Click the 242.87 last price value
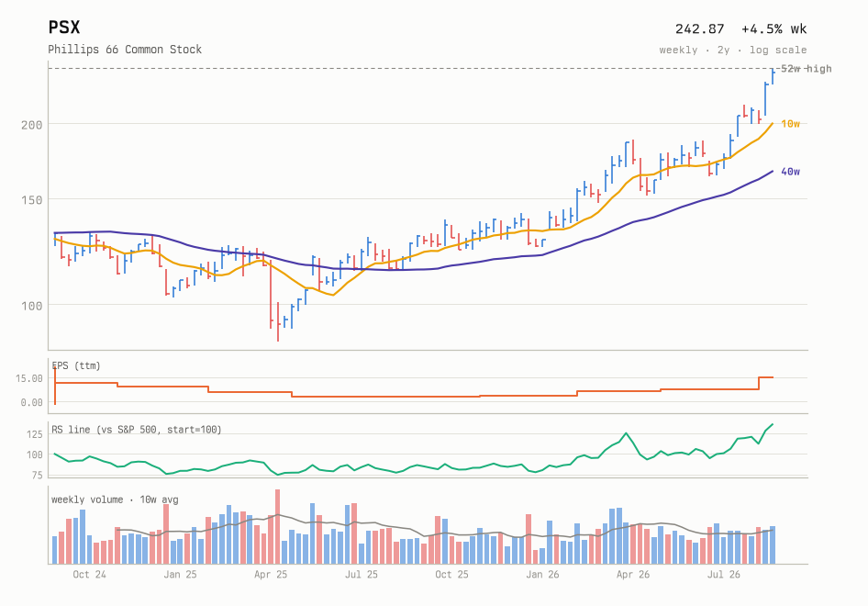Screen dimensions: 868x606 (x=699, y=28)
